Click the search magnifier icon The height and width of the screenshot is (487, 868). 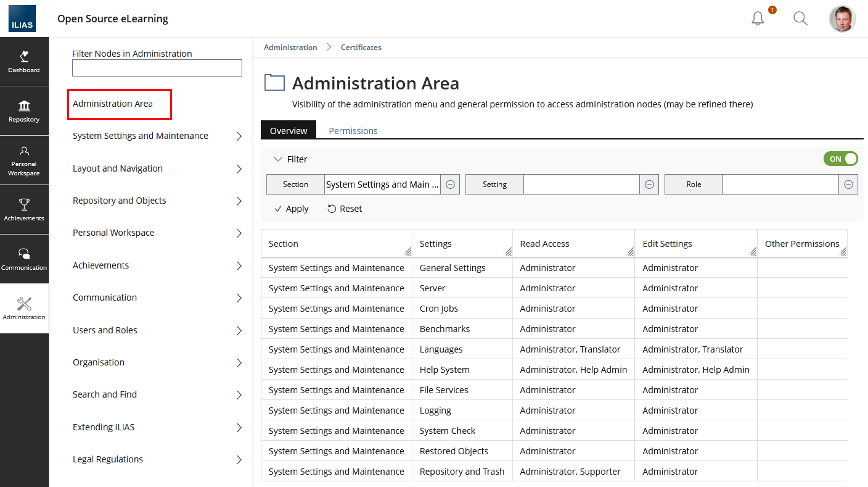pyautogui.click(x=800, y=19)
